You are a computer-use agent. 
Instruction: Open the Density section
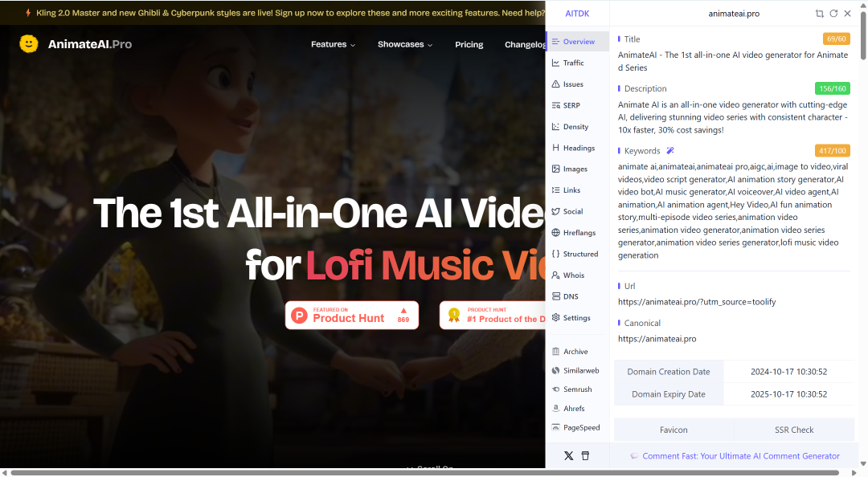(x=577, y=127)
